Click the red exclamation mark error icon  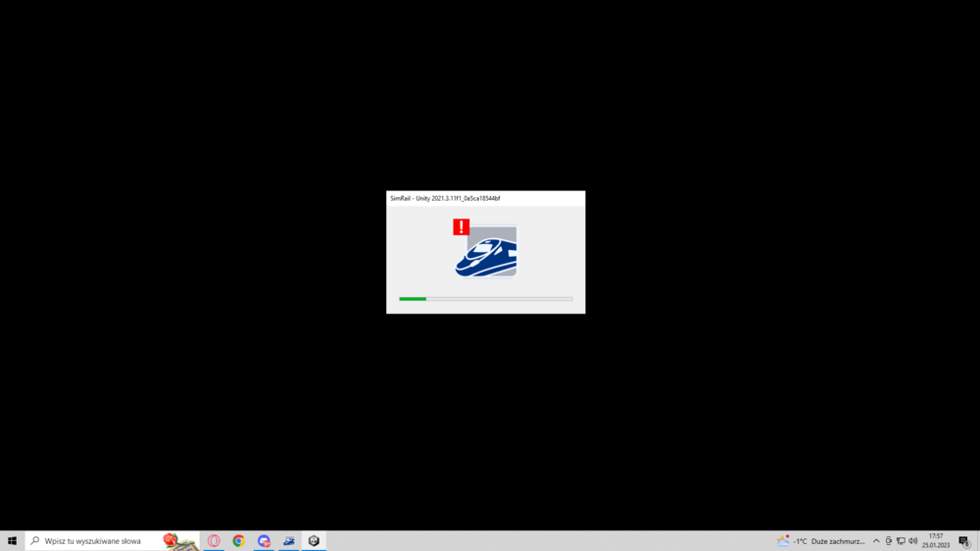[461, 227]
